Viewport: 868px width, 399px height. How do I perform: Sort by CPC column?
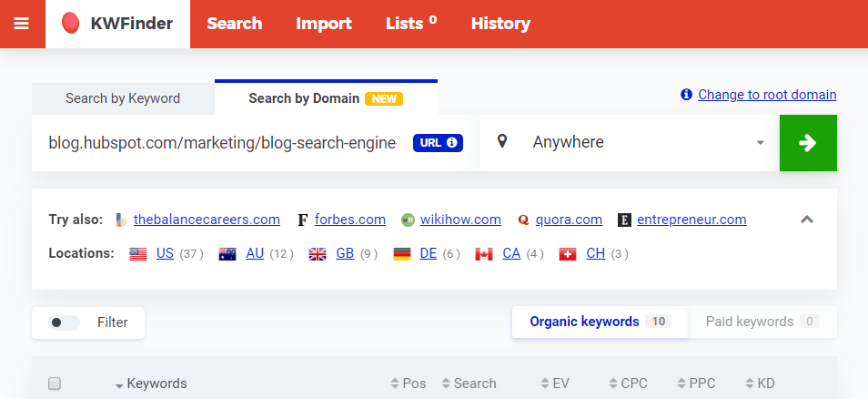[x=629, y=384]
